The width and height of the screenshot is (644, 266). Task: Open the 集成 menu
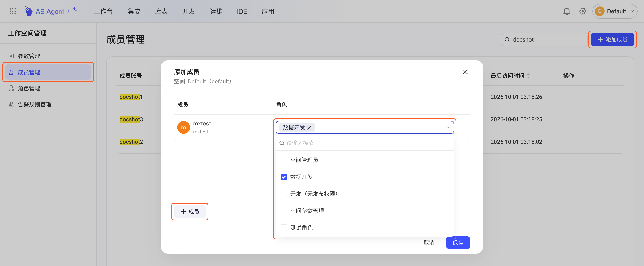coord(134,11)
